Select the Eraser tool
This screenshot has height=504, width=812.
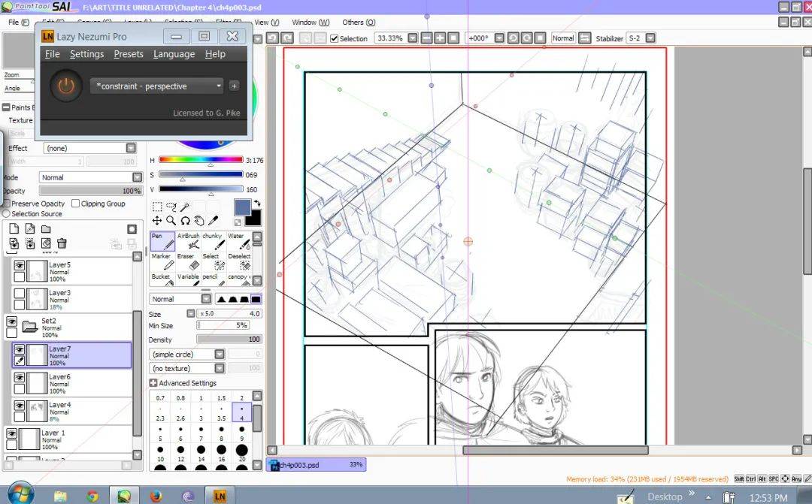point(188,261)
